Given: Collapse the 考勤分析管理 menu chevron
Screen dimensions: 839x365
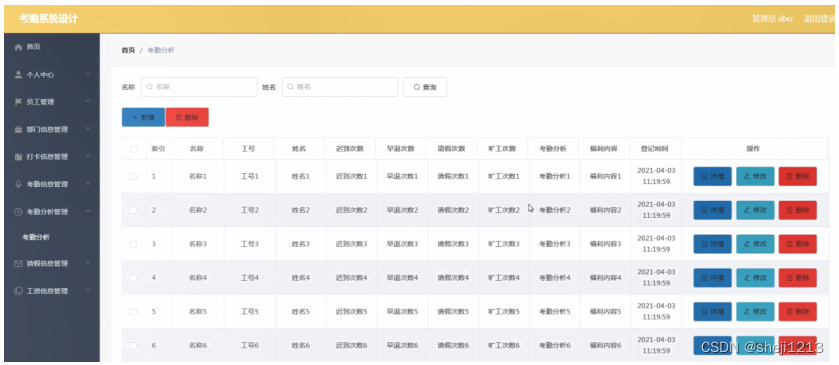Looking at the screenshot, I should 88,211.
